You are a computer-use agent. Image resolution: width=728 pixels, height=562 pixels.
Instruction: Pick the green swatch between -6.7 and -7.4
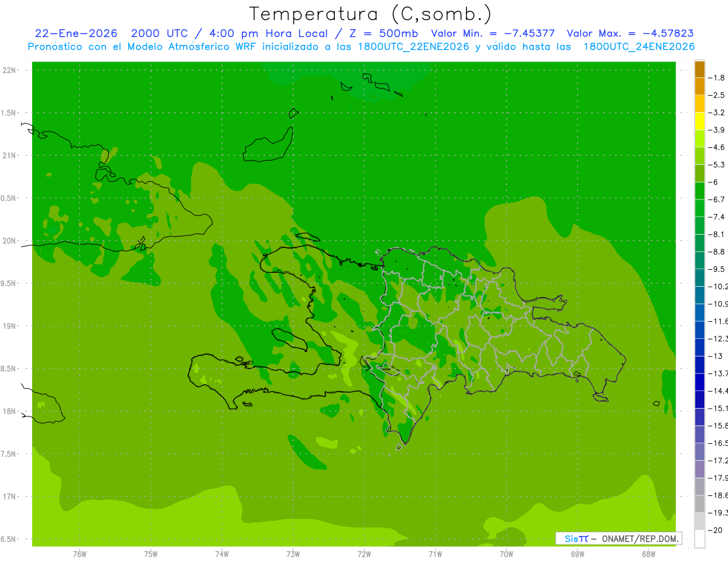coord(699,208)
